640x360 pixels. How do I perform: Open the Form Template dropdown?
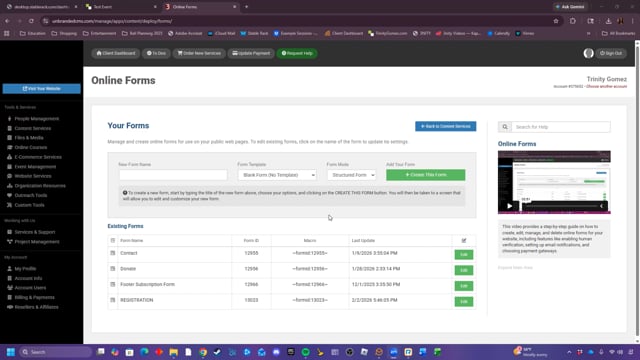[277, 175]
